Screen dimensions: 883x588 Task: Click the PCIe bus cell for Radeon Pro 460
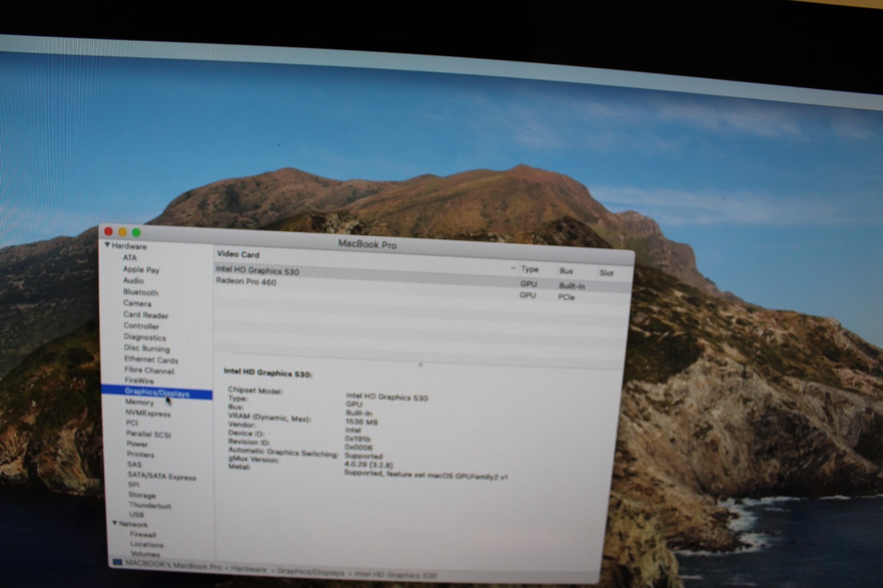click(x=566, y=297)
